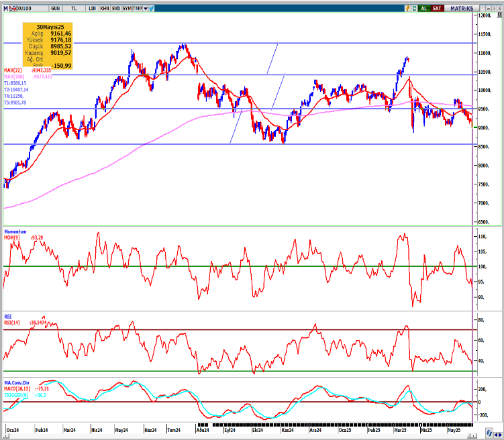Open the small triangle window menu icon

(483, 8)
